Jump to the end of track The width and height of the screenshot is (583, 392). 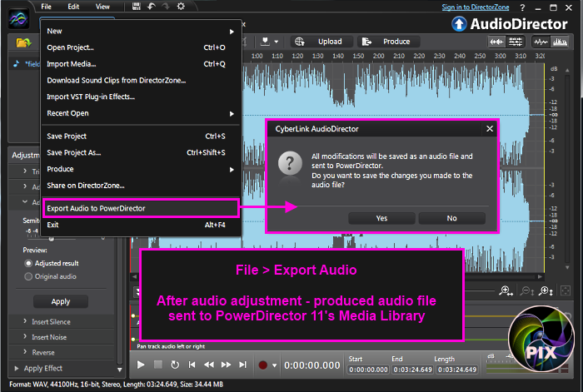click(x=243, y=365)
